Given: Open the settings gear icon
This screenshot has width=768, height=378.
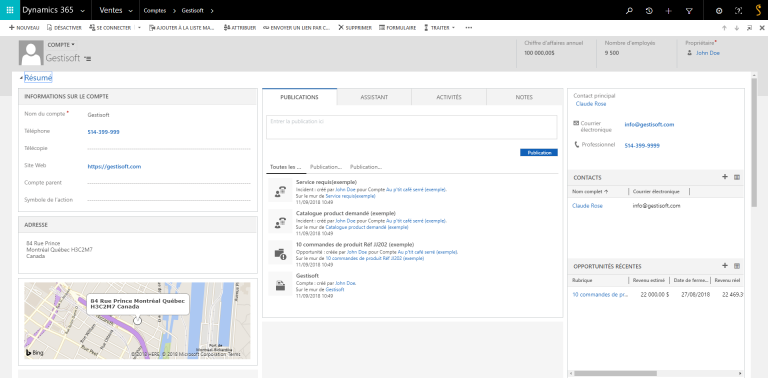Looking at the screenshot, I should pos(719,10).
